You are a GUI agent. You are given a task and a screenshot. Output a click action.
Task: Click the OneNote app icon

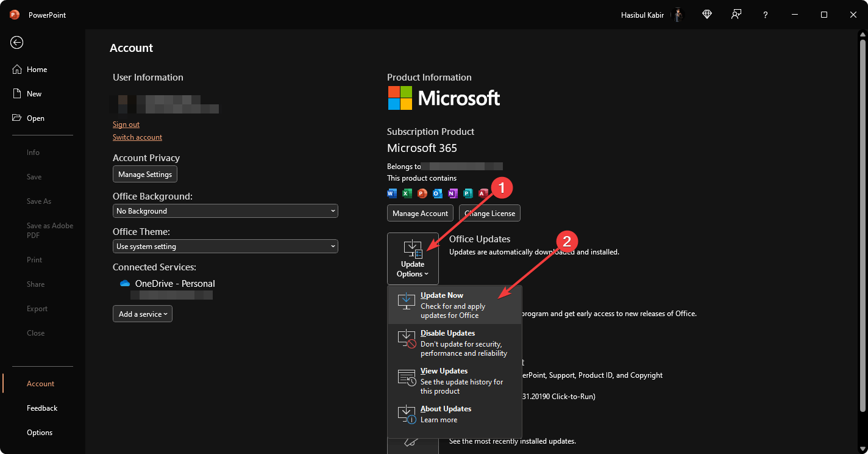coord(453,193)
